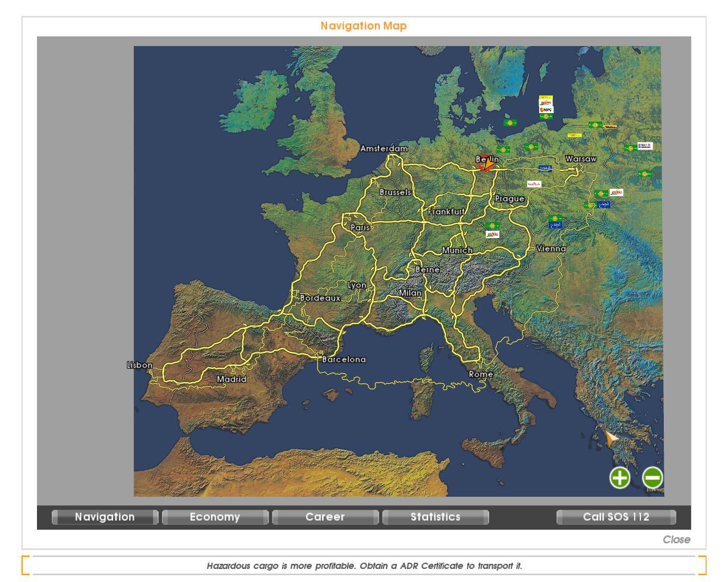Image resolution: width=728 pixels, height=582 pixels.
Task: Click the yellow label north of Warsaw
Action: coord(574,135)
